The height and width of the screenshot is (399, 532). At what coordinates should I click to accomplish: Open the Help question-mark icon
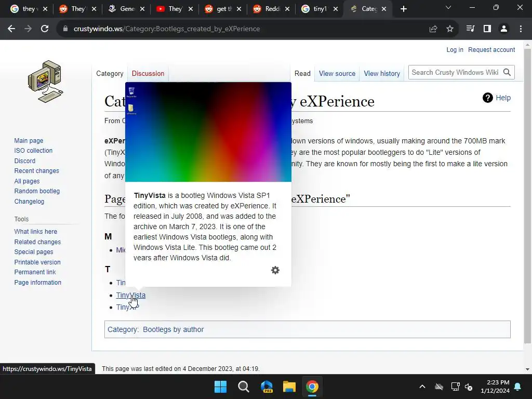[487, 98]
